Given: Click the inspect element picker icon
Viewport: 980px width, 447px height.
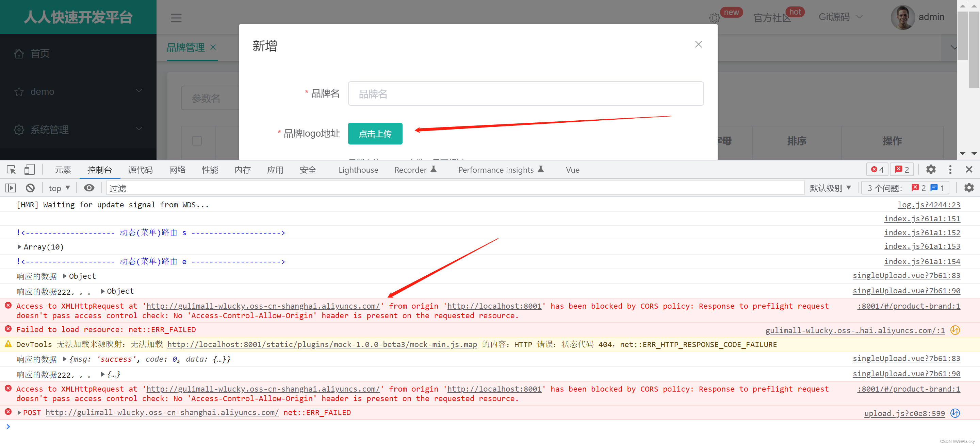Looking at the screenshot, I should tap(12, 170).
